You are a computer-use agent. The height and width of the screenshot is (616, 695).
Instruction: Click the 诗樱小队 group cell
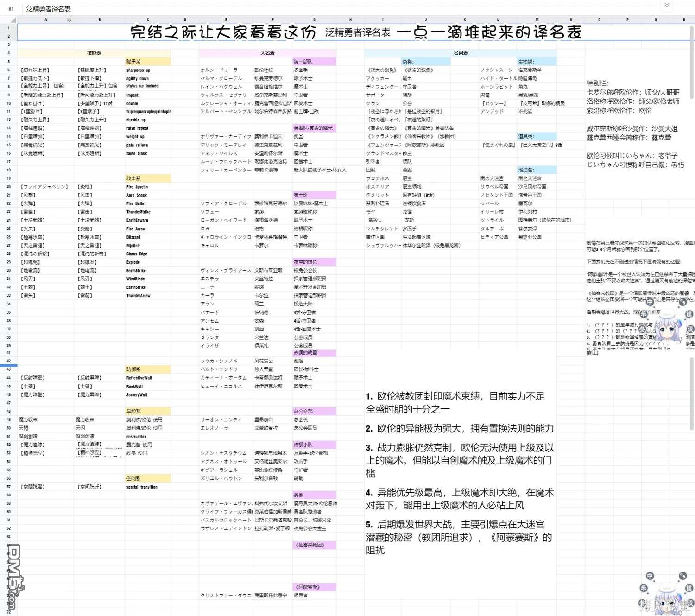[x=314, y=445]
